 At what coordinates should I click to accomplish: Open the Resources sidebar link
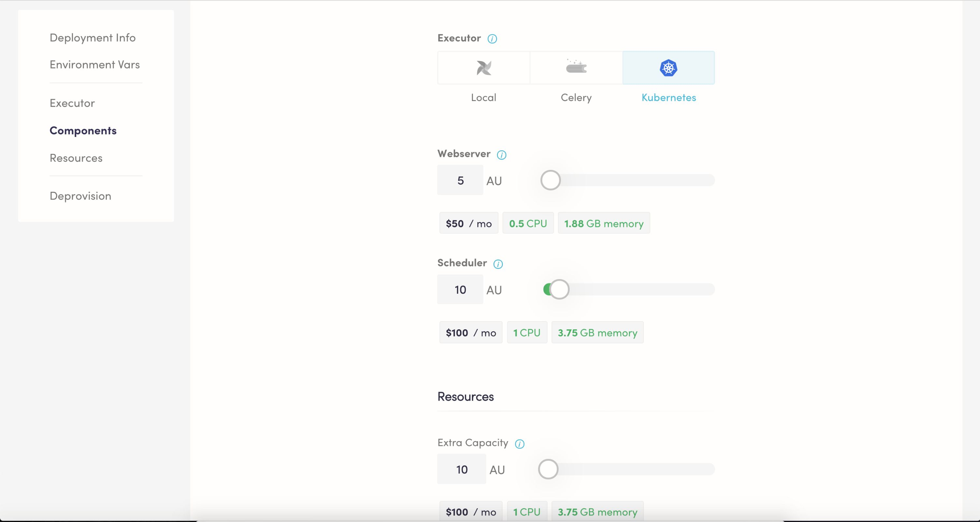coord(76,158)
